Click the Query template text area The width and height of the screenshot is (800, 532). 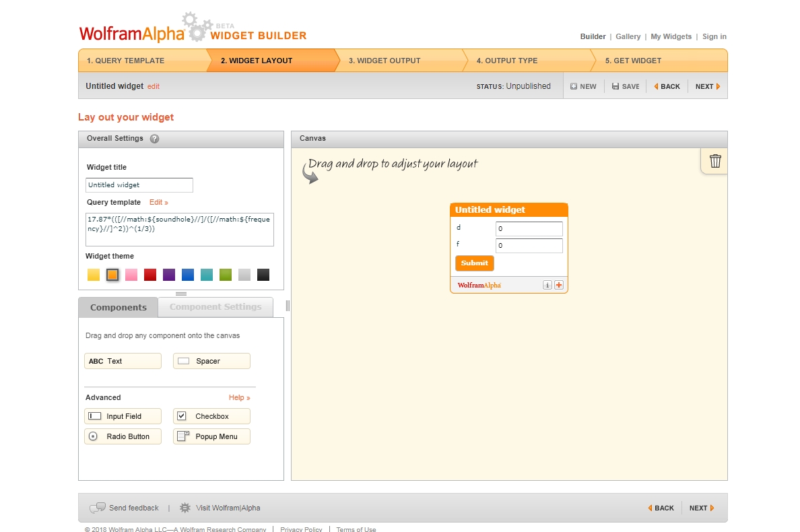[x=180, y=230]
